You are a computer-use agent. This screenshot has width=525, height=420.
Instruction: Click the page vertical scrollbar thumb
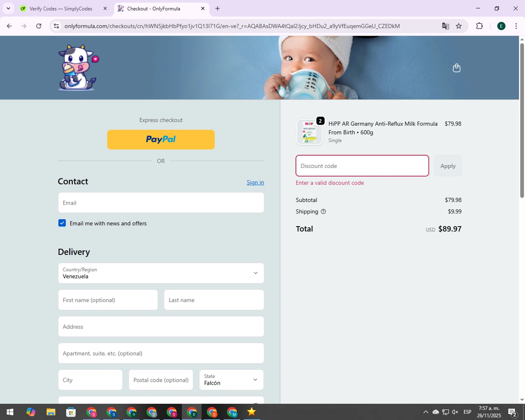522,120
